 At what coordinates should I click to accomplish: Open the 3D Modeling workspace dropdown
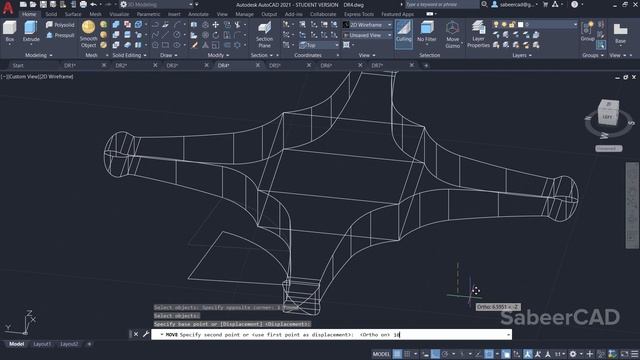tap(157, 4)
